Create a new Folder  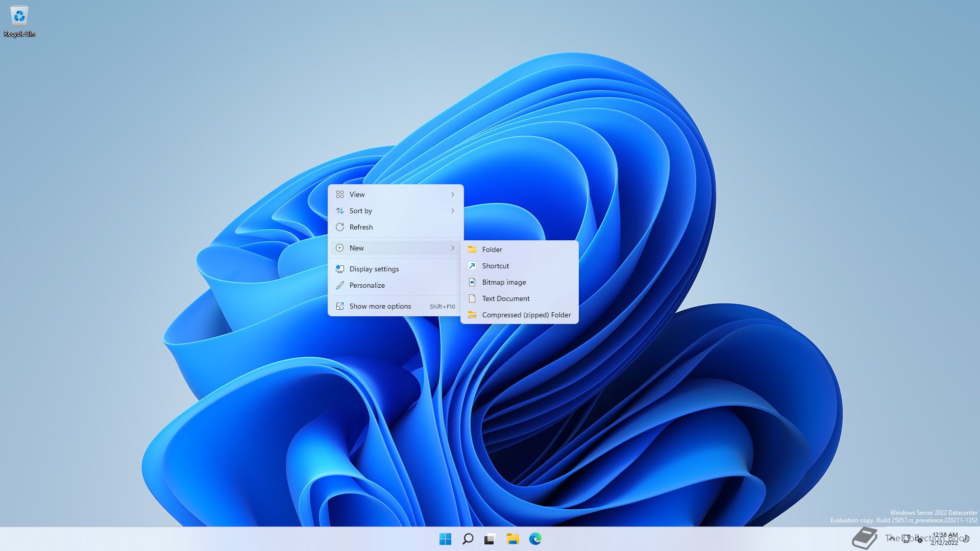point(520,249)
